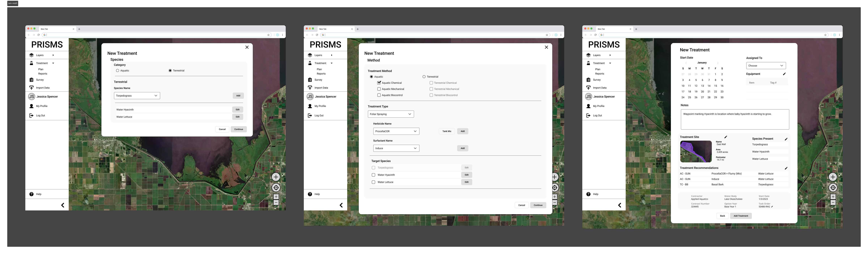Click the Survey clipboard icon in first window sidebar

point(31,80)
